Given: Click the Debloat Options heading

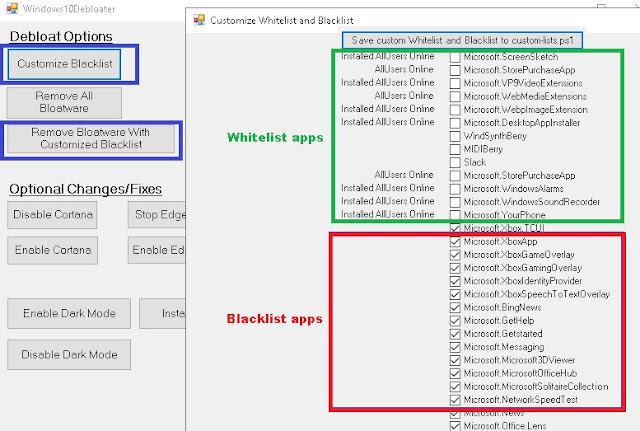Looking at the screenshot, I should coord(61,36).
